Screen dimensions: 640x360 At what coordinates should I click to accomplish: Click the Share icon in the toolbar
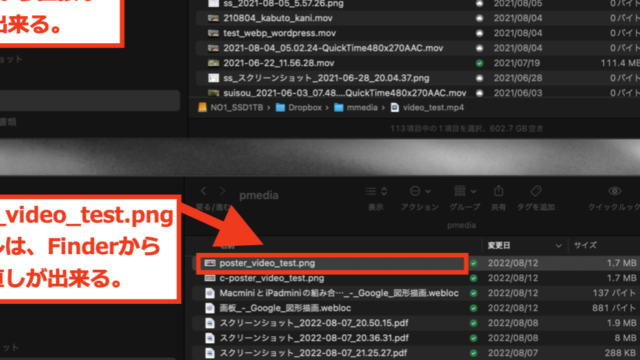[498, 191]
